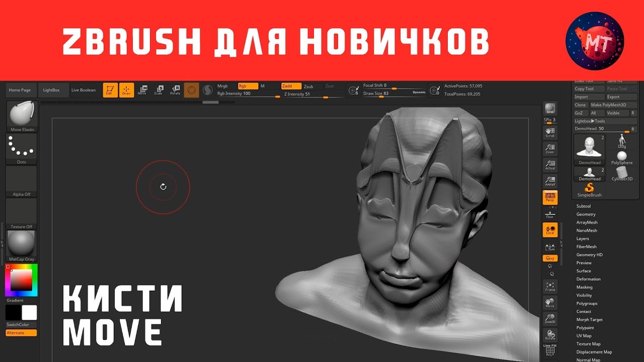Open the Visibility section

(584, 295)
